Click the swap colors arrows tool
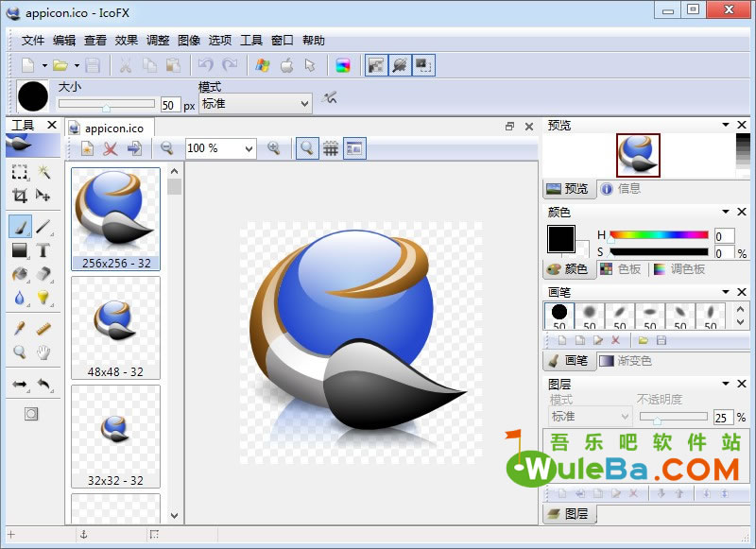Image resolution: width=756 pixels, height=549 pixels. pyautogui.click(x=19, y=385)
